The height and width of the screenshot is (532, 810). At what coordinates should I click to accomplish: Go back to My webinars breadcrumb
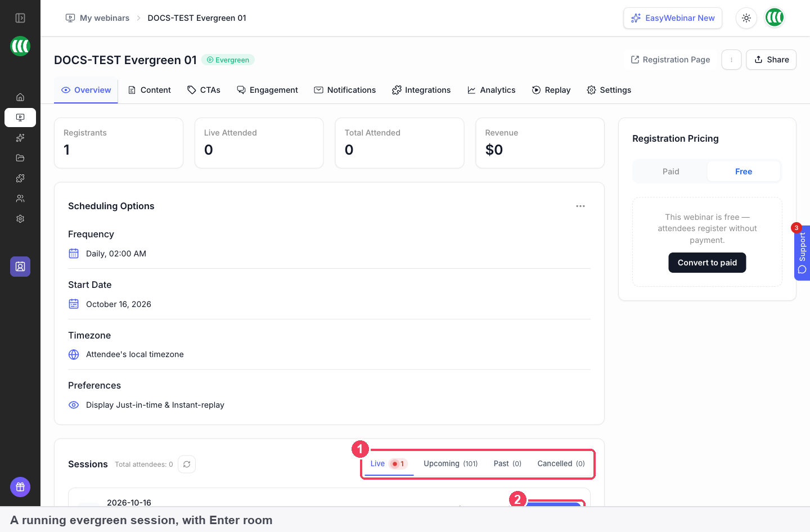pyautogui.click(x=98, y=18)
